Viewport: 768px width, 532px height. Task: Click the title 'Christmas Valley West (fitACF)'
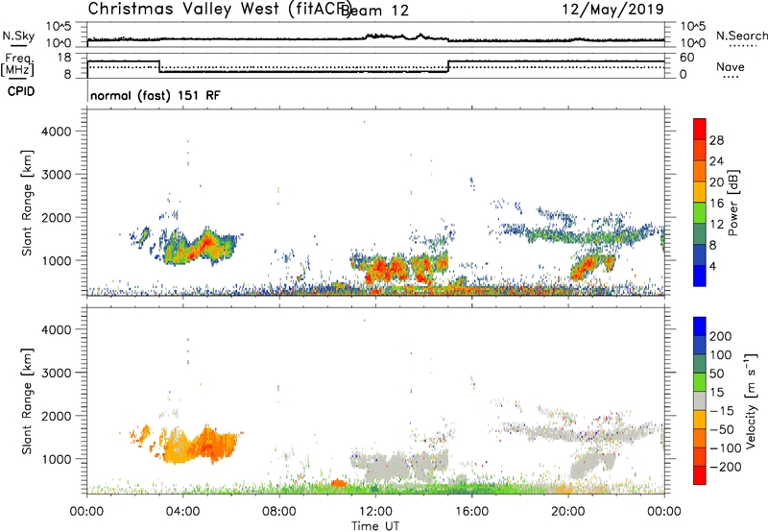pos(219,9)
